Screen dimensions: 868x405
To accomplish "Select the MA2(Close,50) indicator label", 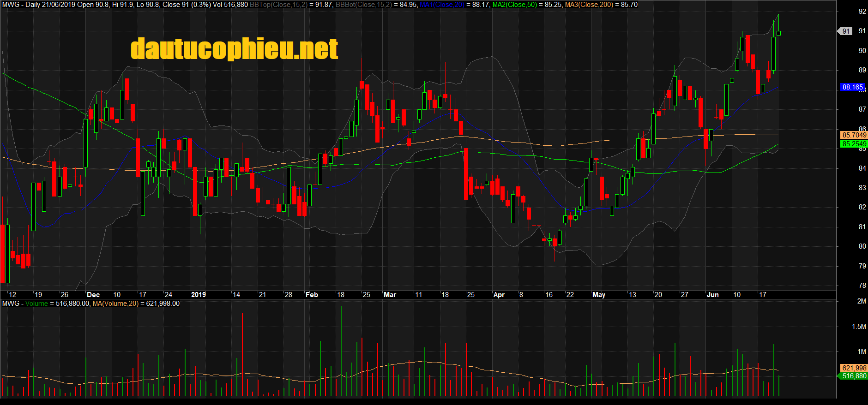I will pyautogui.click(x=514, y=5).
